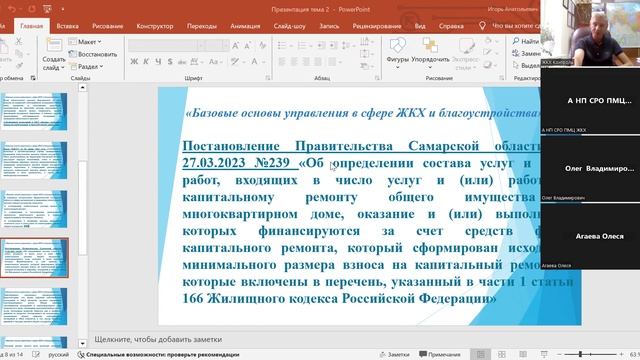Click the increase indent icon

(333, 45)
